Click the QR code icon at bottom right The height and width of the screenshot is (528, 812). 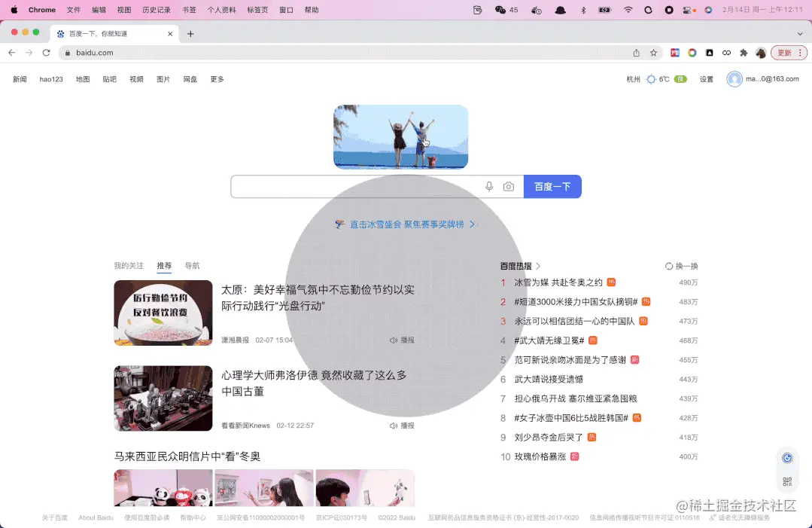coord(787,482)
